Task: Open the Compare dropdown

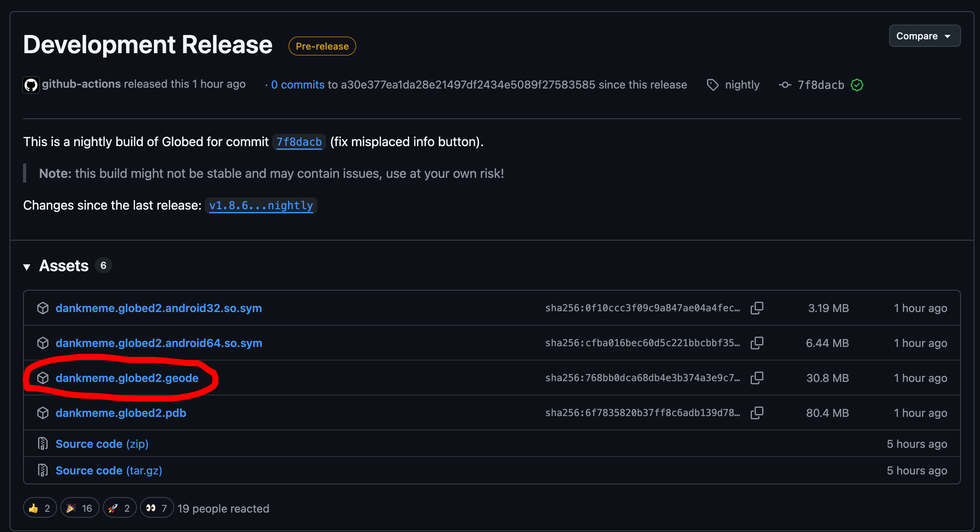Action: [x=924, y=36]
